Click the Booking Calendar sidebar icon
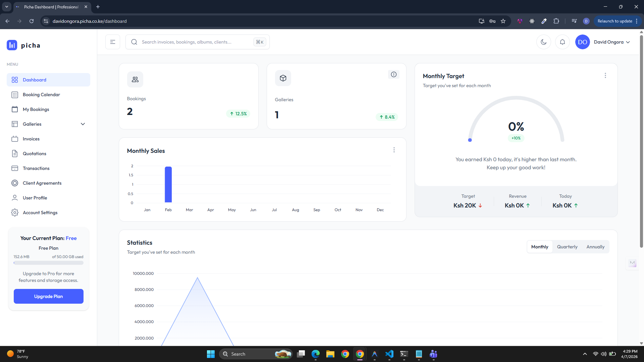 click(15, 95)
